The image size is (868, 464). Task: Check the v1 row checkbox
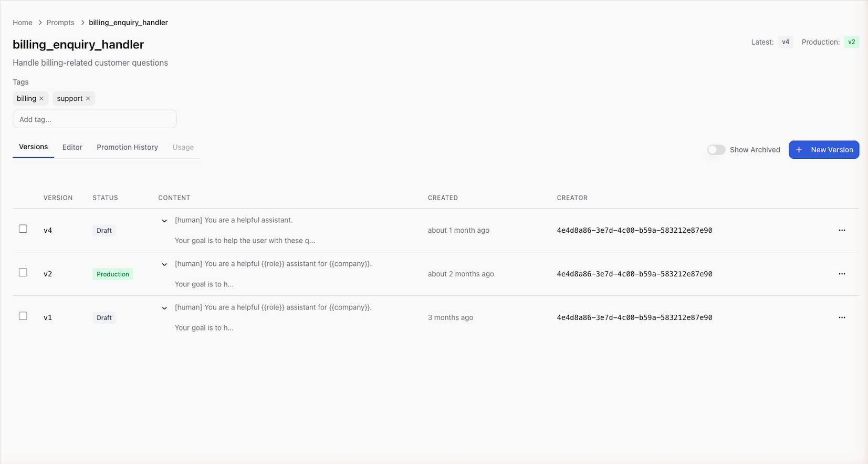click(x=23, y=316)
